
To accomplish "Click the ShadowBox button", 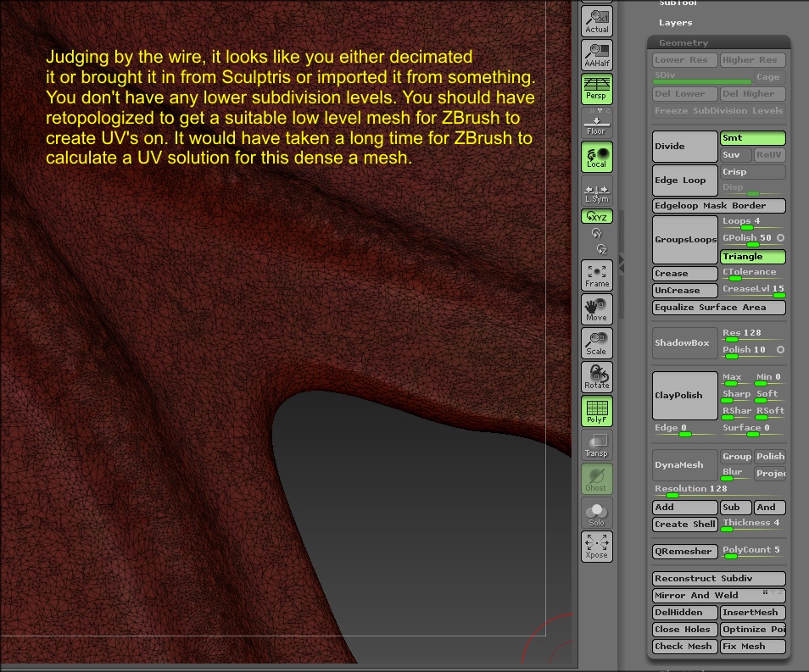I will (684, 343).
